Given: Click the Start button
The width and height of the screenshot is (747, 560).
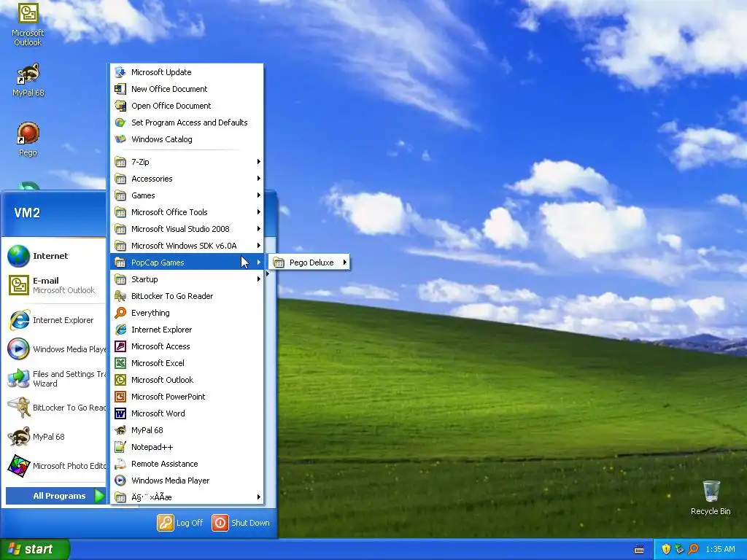Looking at the screenshot, I should click(35, 549).
